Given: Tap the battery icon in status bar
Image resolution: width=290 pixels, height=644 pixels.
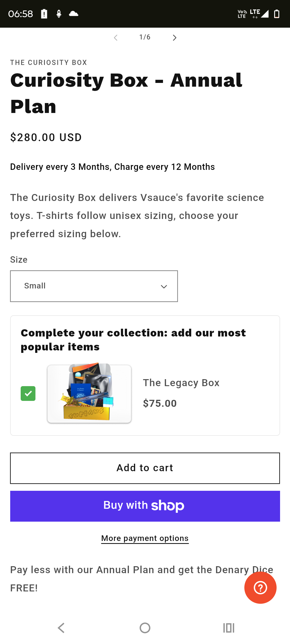Looking at the screenshot, I should pos(277,14).
